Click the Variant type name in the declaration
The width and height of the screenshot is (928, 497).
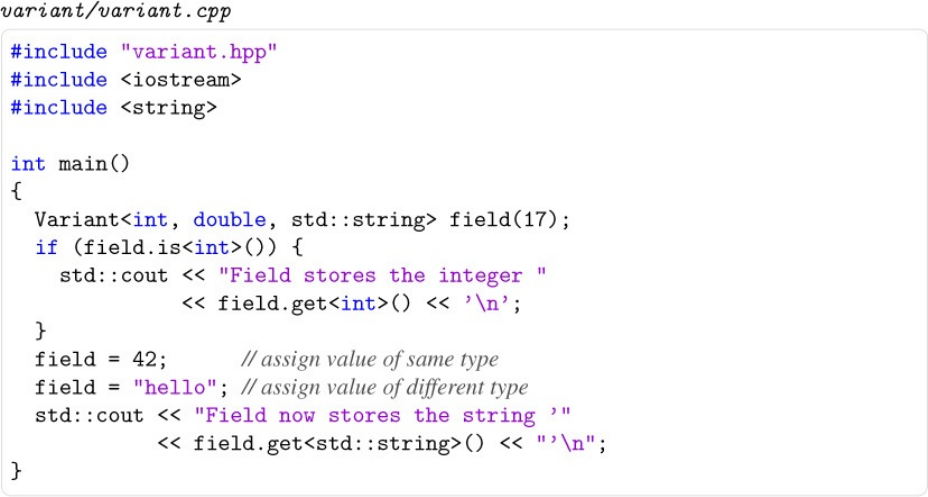[x=76, y=220]
